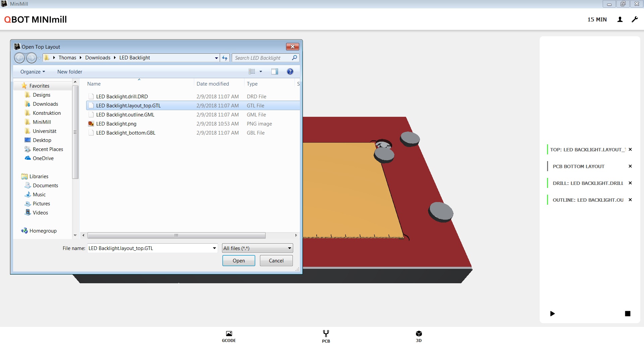Open the Designs favorite folder
The height and width of the screenshot is (345, 644).
pos(42,95)
